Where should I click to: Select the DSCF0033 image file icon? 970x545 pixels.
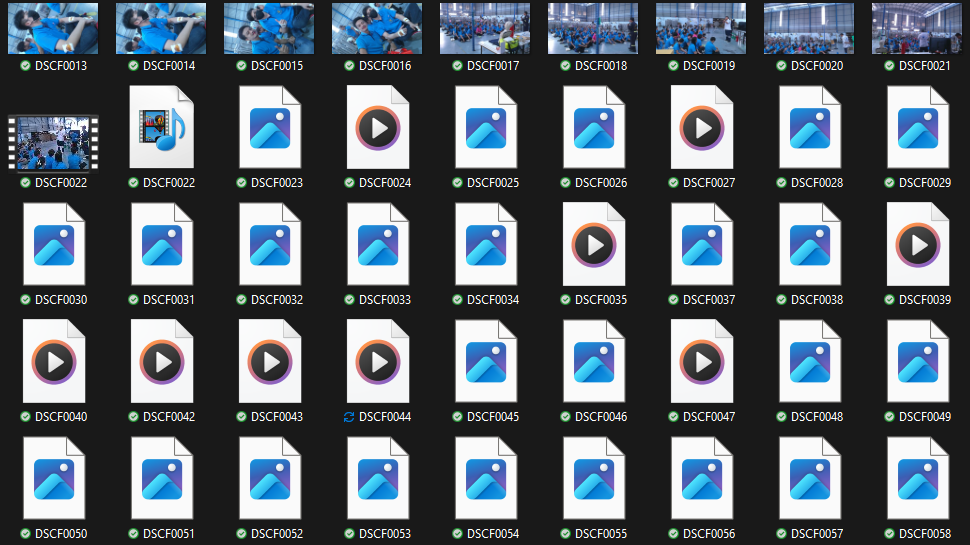point(377,244)
